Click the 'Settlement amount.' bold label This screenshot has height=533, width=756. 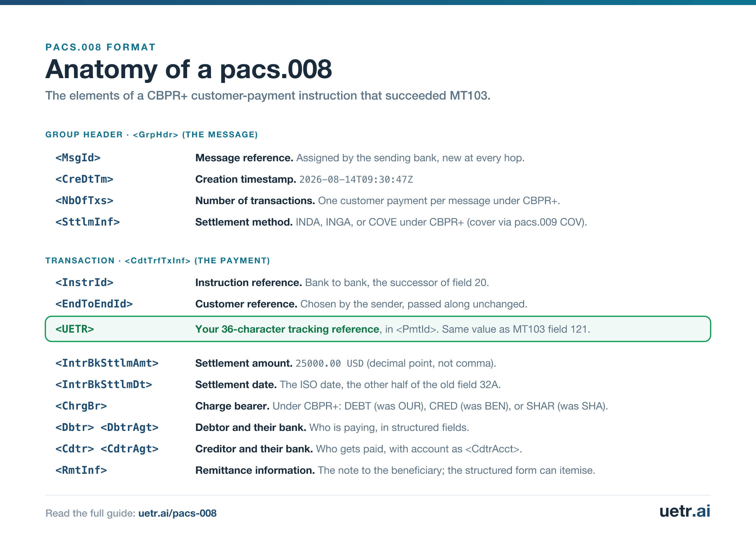pos(244,364)
